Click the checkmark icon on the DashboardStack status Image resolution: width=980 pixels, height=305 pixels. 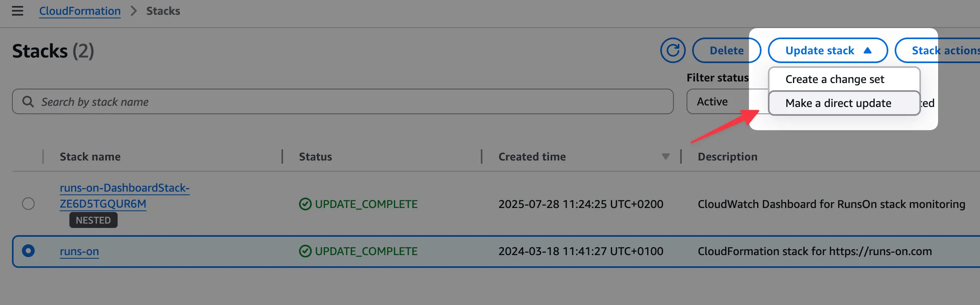click(x=305, y=204)
